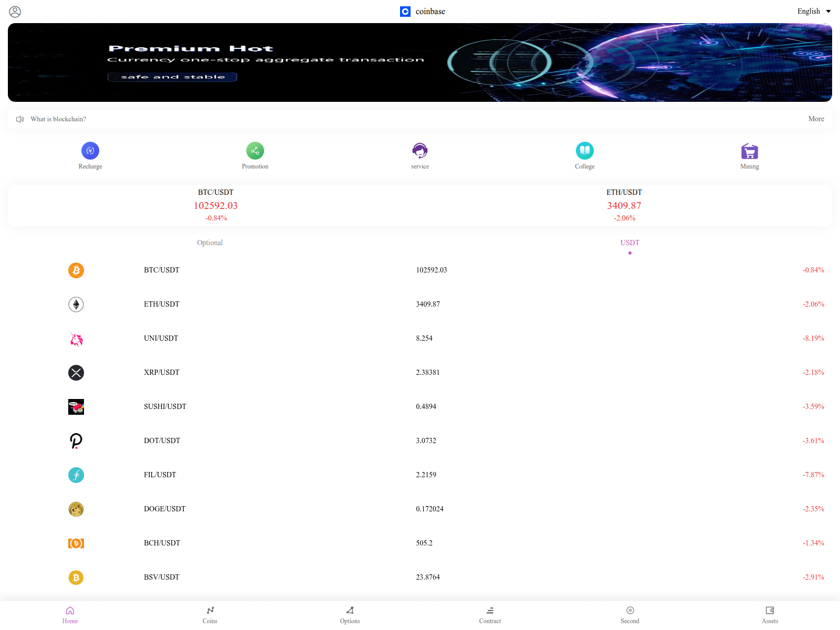Go to the Coins navigation tab
Viewport: 840px width, 630px height.
[210, 615]
